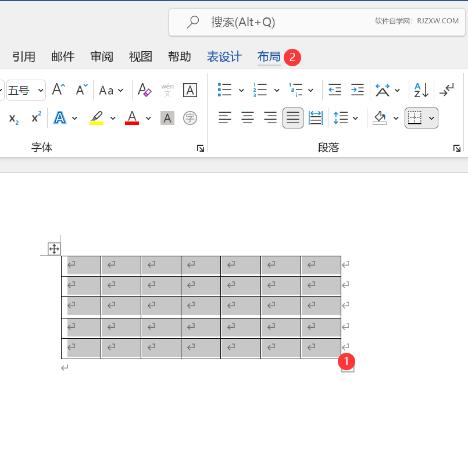Toggle justify alignment

(293, 118)
